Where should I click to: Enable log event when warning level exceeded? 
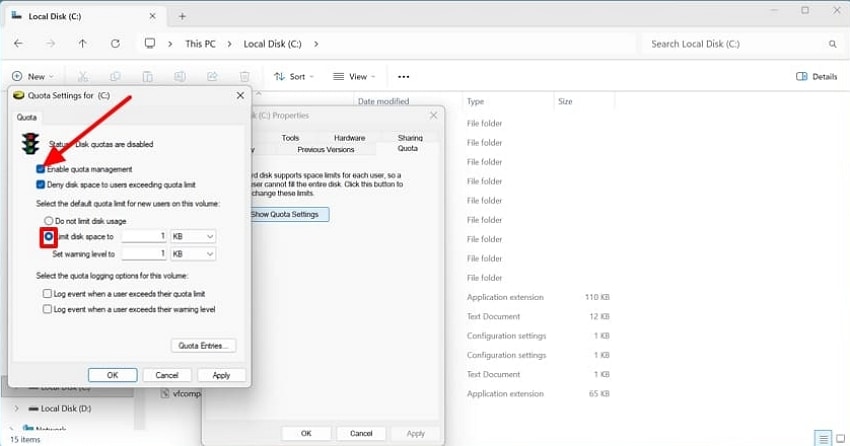47,309
